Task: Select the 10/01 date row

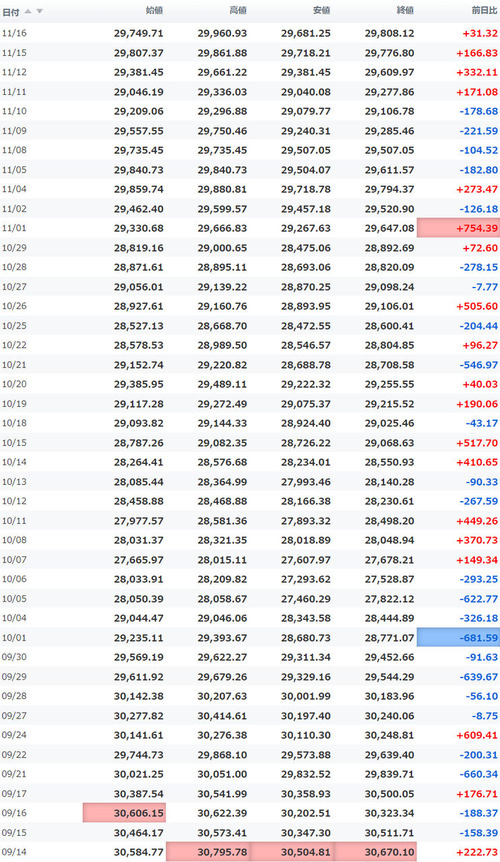Action: click(x=250, y=638)
